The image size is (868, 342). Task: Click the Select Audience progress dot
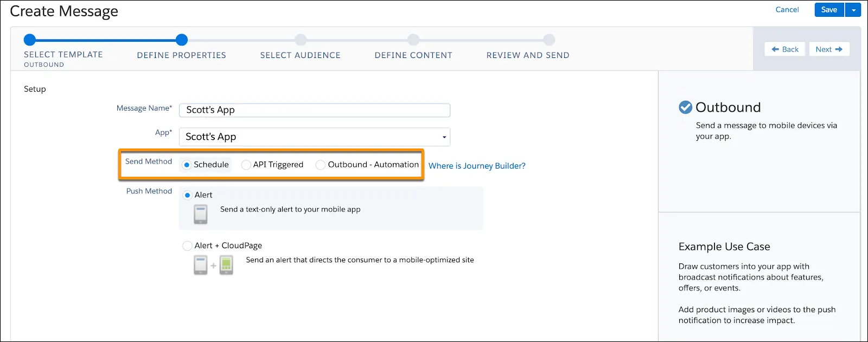301,40
